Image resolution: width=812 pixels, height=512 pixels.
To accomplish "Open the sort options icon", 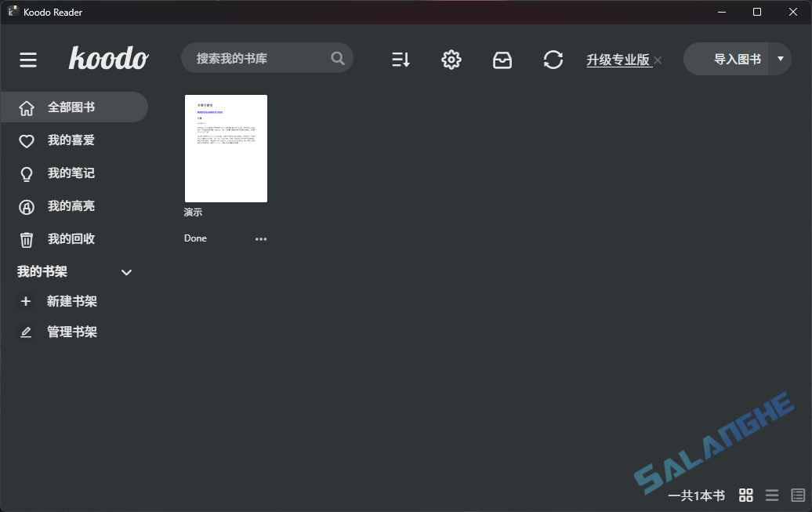I will [x=401, y=59].
